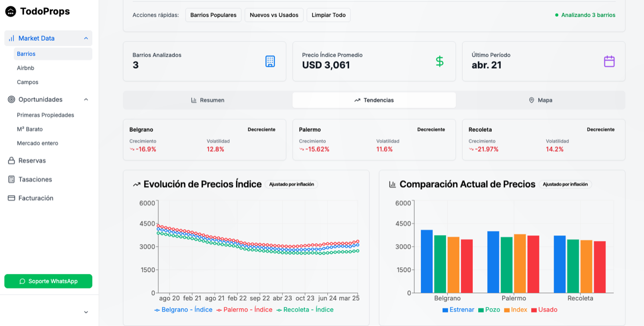Open Airbnb in the sidebar
Image resolution: width=644 pixels, height=326 pixels.
pos(26,68)
